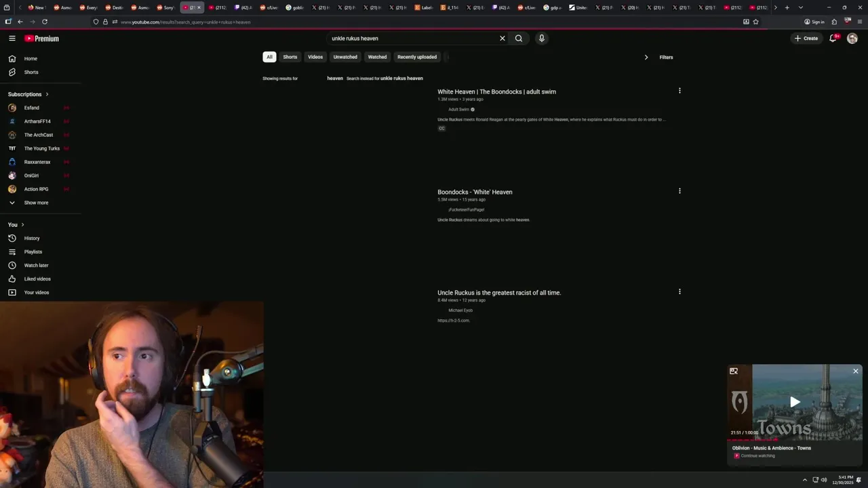This screenshot has width=868, height=488.
Task: Open the Boondocks - 'White' Heaven video
Action: coord(475,192)
